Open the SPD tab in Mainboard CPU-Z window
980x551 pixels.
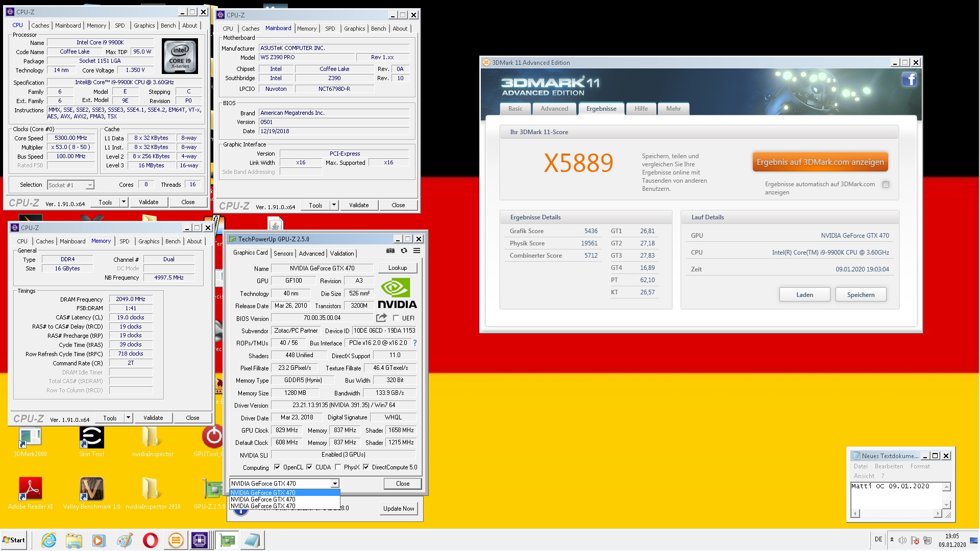point(330,29)
